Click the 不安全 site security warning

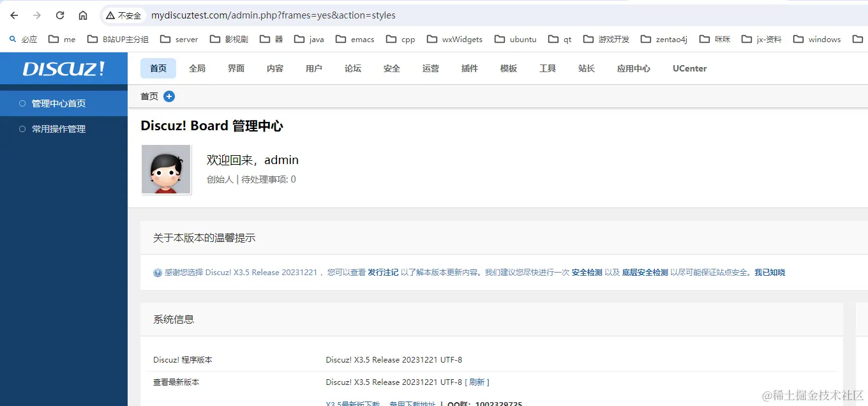124,15
